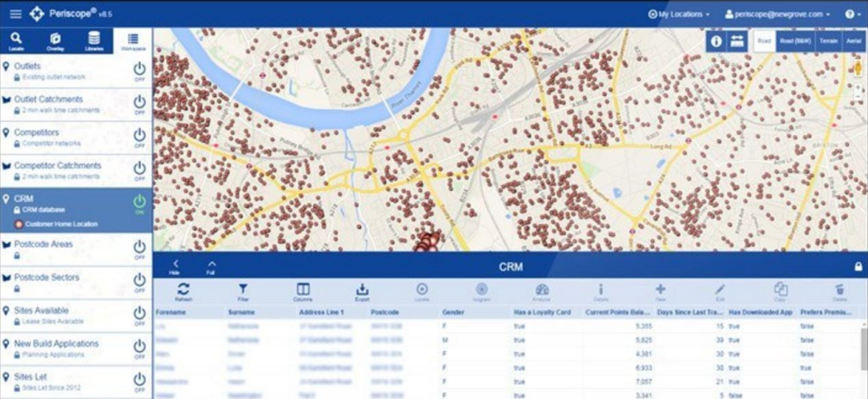Screen dimensions: 868x399
Task: Click the lock icon under Postcode Sectors
Action: (x=17, y=289)
